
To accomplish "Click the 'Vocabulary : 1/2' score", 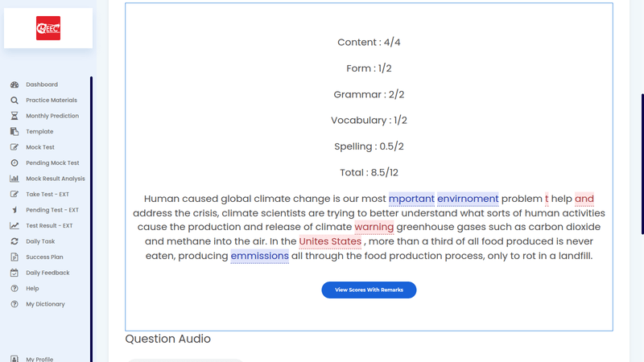I will click(x=369, y=120).
